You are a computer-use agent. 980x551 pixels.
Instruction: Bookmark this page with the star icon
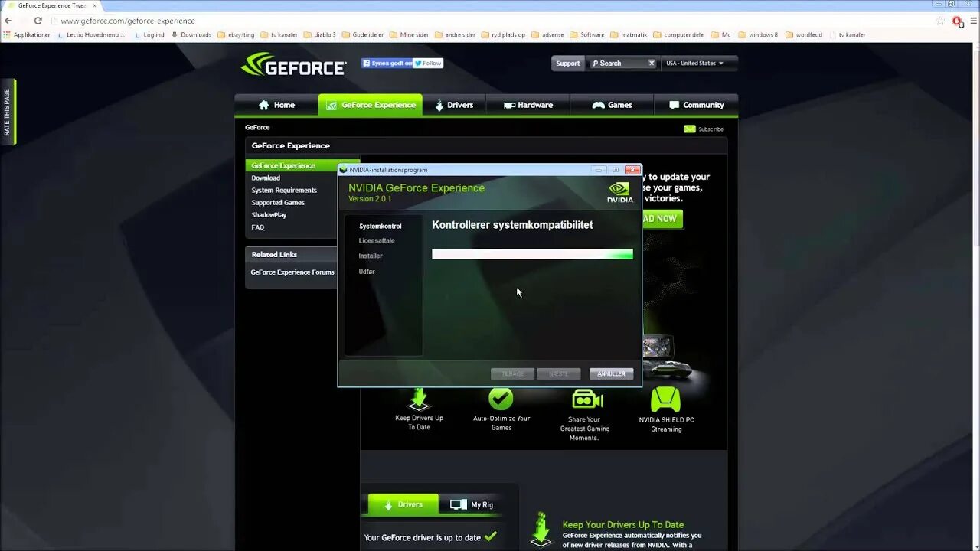pos(941,21)
